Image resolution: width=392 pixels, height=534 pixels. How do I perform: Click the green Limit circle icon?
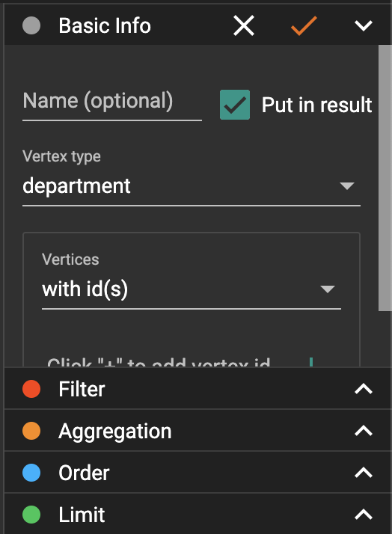click(31, 515)
